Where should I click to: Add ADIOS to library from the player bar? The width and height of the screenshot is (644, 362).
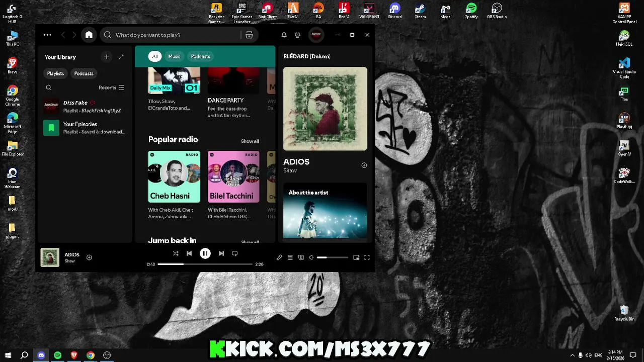89,257
